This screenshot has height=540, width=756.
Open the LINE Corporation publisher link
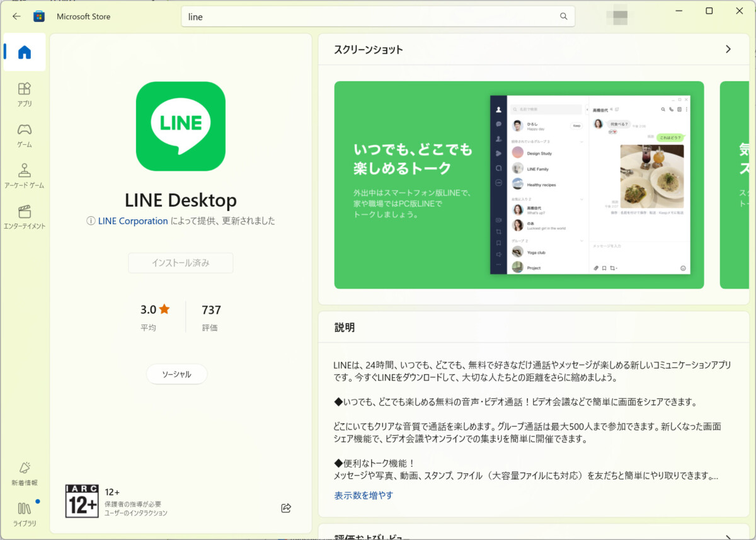point(133,221)
